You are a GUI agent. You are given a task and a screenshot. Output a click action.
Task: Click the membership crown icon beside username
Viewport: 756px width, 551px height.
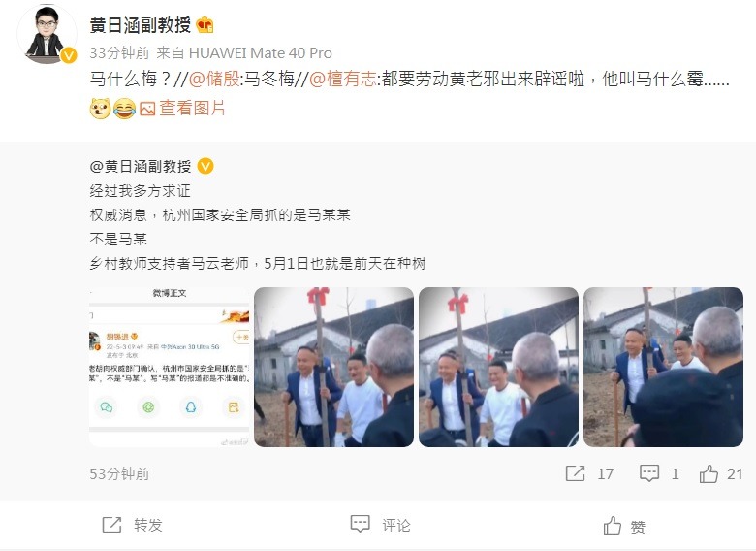205,24
